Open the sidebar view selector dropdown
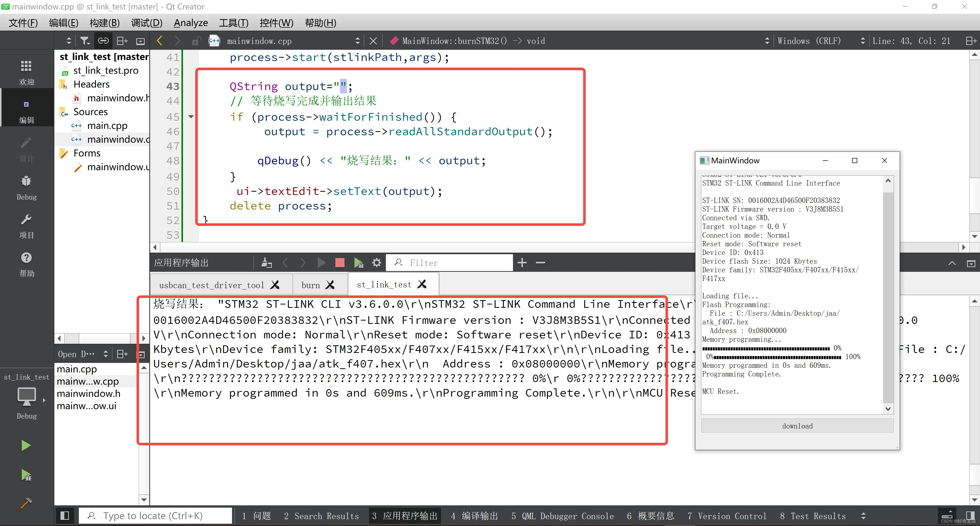This screenshot has width=980, height=526. (68, 41)
